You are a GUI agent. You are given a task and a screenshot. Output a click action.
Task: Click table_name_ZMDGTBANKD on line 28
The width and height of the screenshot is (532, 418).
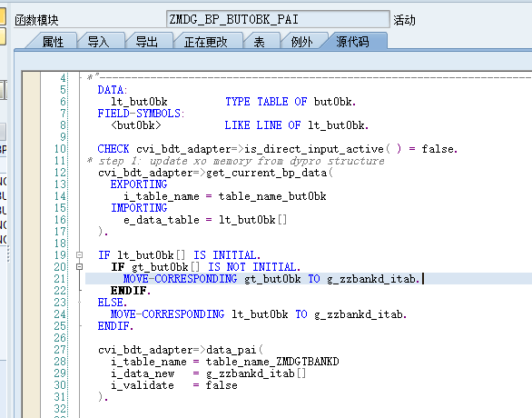coord(272,362)
